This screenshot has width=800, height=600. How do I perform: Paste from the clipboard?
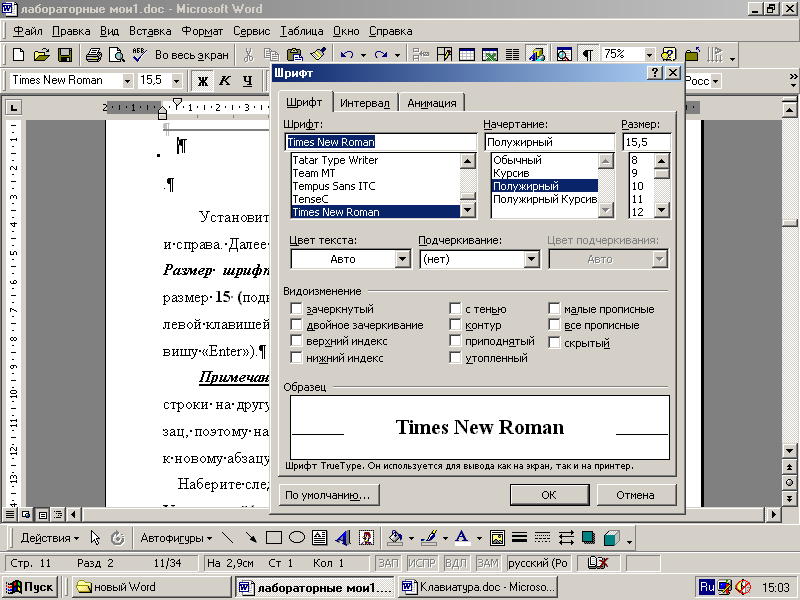(x=294, y=55)
